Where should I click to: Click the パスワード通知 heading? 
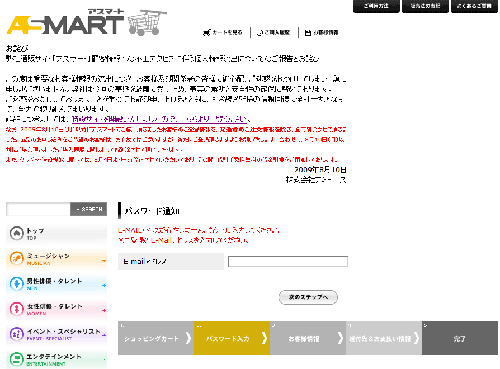tap(152, 211)
